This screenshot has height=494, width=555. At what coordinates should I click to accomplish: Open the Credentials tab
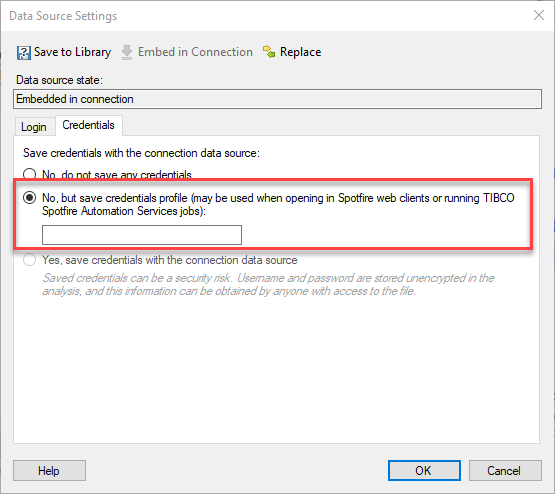point(88,125)
